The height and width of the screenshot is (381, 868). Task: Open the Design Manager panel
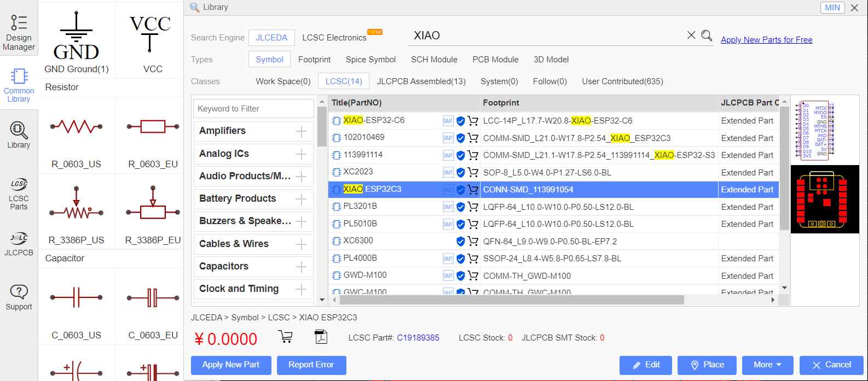pyautogui.click(x=19, y=33)
